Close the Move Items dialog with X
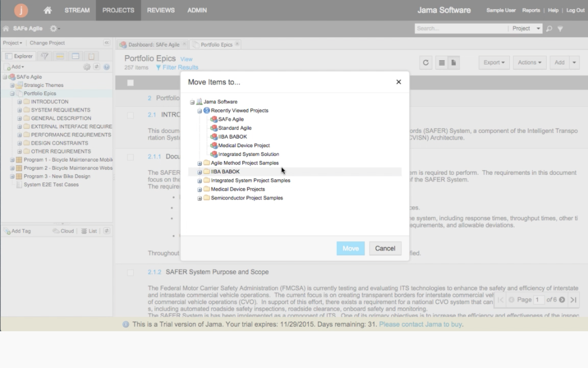 click(x=399, y=82)
